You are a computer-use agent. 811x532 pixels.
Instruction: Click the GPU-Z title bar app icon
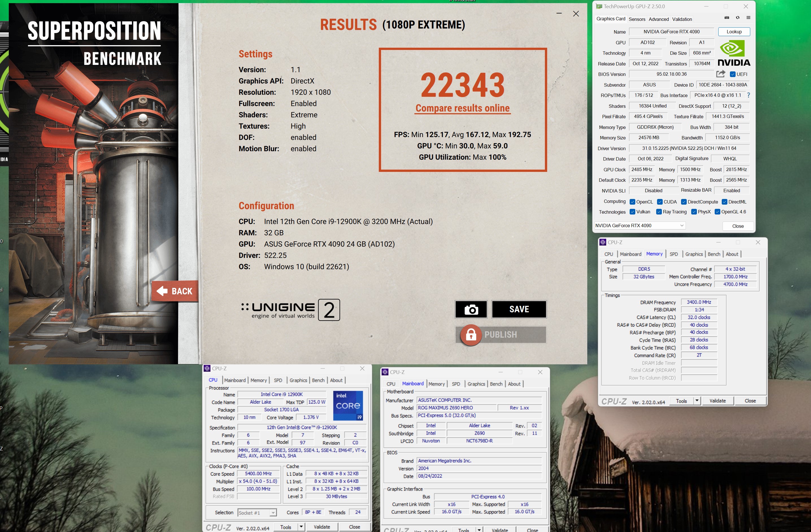point(599,6)
